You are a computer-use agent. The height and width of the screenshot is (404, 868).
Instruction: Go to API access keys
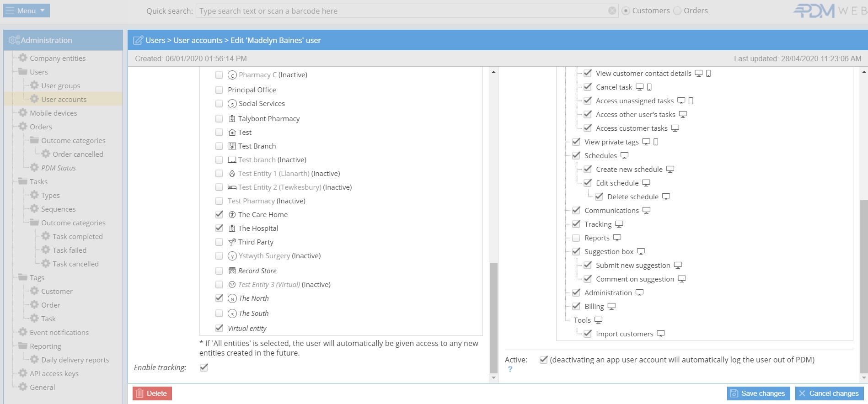[54, 373]
